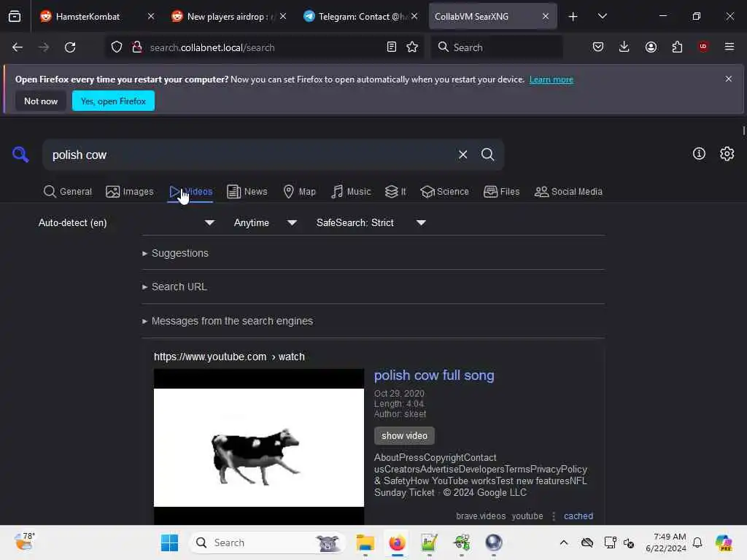Select the Videos search category
Viewport: 747px width, 560px height.
click(x=190, y=192)
